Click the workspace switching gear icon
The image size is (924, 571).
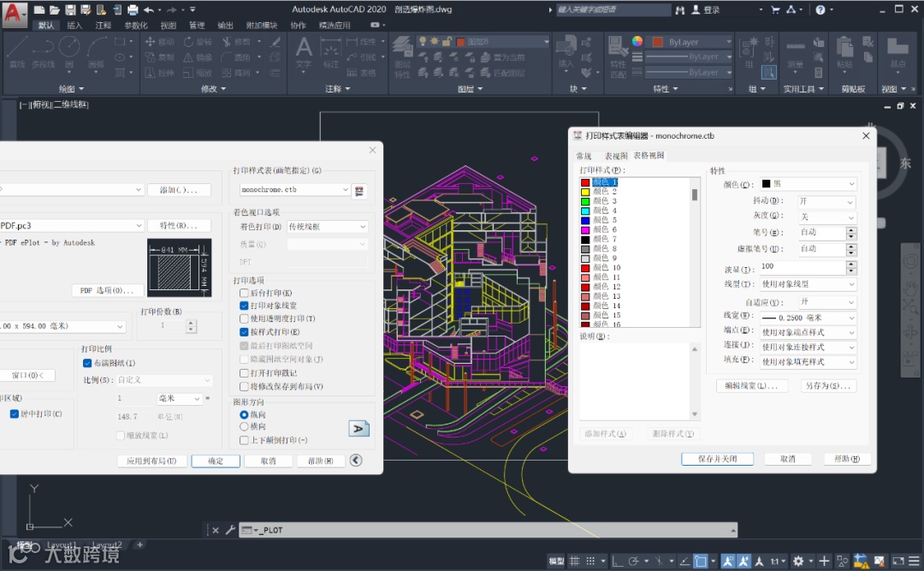pos(798,562)
